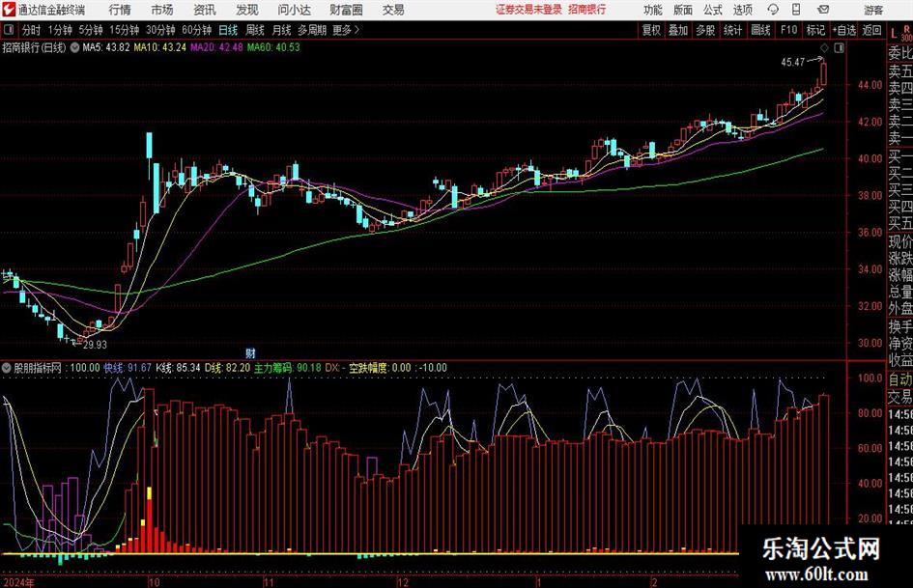Open the 交易 menu
Screen dimensions: 913x588
click(x=393, y=10)
